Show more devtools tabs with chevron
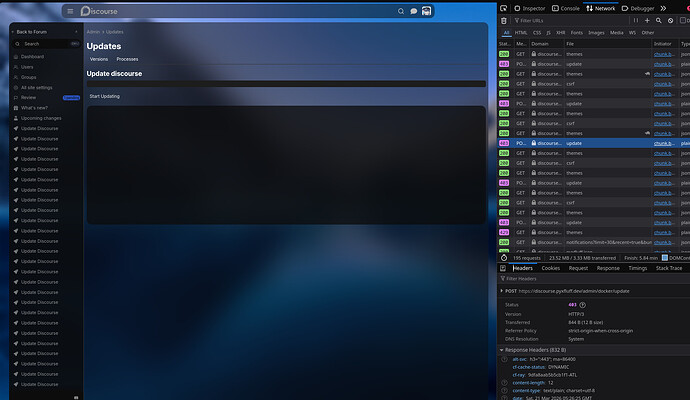The width and height of the screenshot is (690, 400). [x=663, y=8]
